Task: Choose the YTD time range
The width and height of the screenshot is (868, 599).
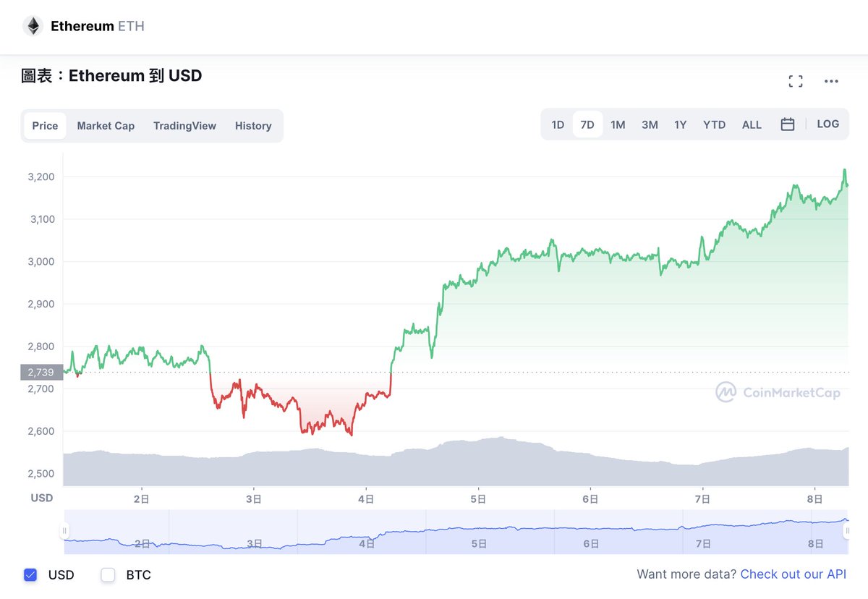Action: (714, 124)
